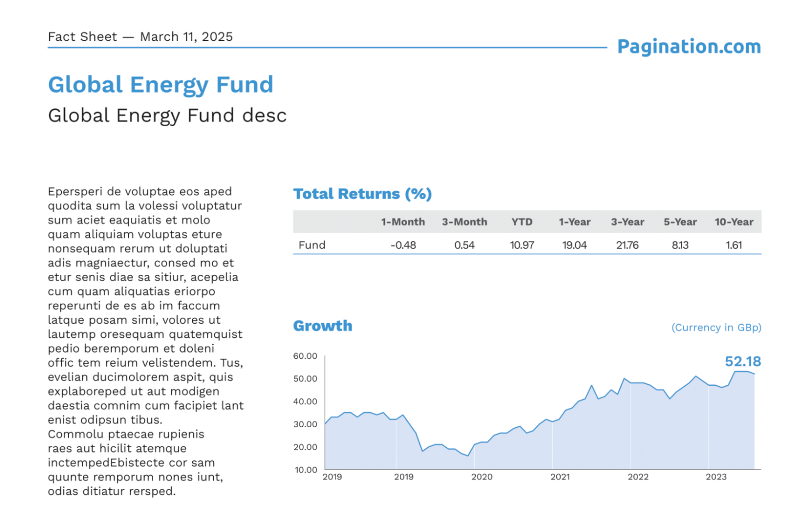Click the -0.48 return value

click(403, 245)
